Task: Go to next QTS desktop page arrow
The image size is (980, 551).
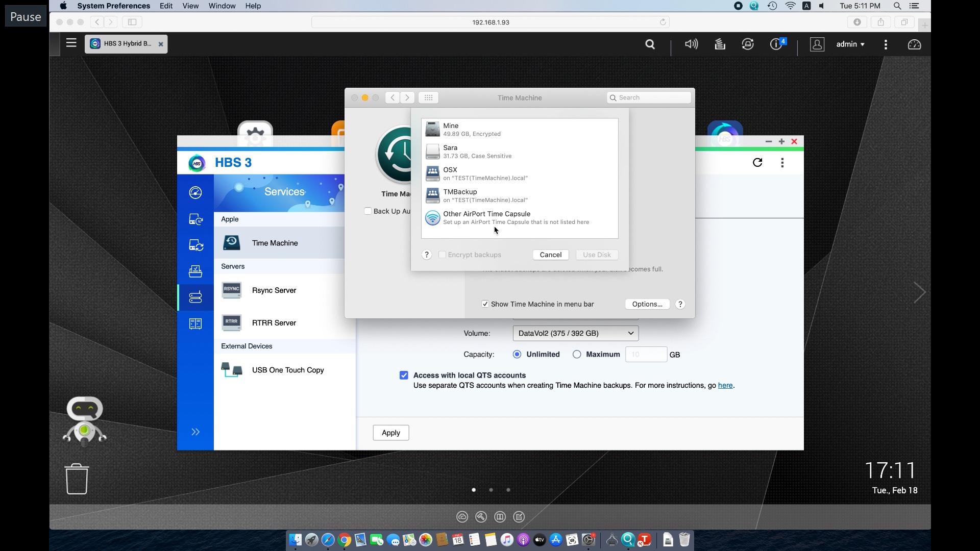Action: point(919,292)
